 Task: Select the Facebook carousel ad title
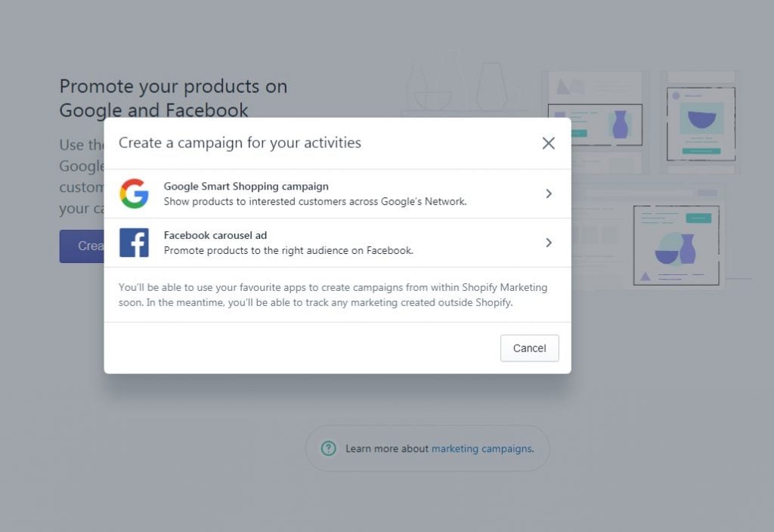tap(215, 235)
